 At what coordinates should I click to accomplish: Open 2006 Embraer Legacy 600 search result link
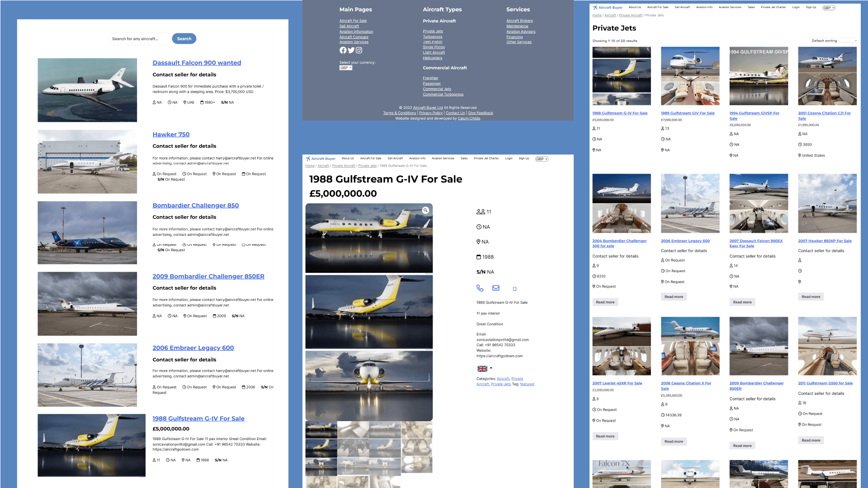pos(193,348)
